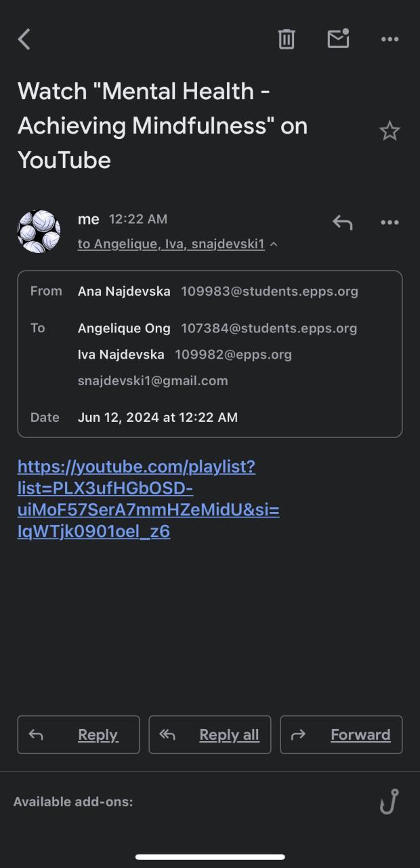Click the reply arrow beside sender
The image size is (420, 868).
tap(342, 222)
